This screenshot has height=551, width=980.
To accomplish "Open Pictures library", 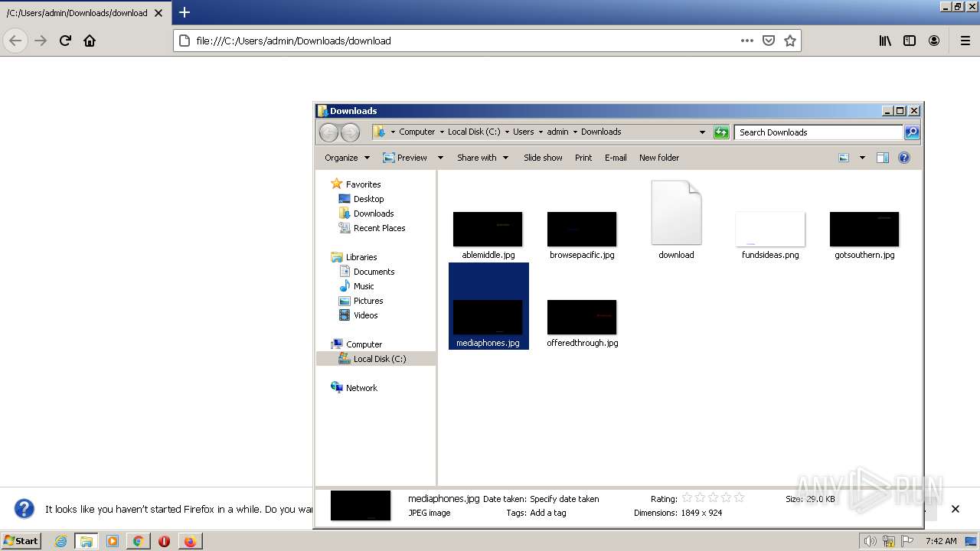I will (367, 301).
